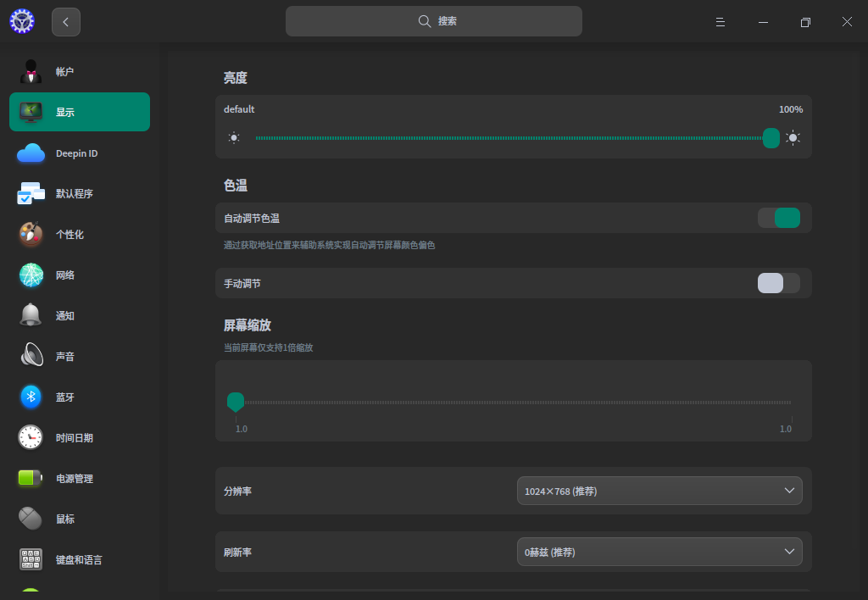This screenshot has width=868, height=600.
Task: Close the settings window
Action: (x=847, y=21)
